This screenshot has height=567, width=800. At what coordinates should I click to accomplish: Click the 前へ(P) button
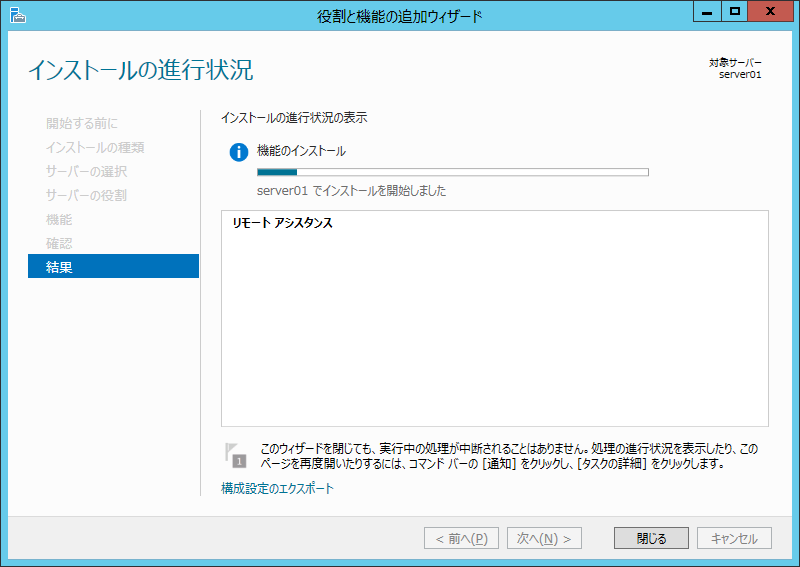(462, 538)
